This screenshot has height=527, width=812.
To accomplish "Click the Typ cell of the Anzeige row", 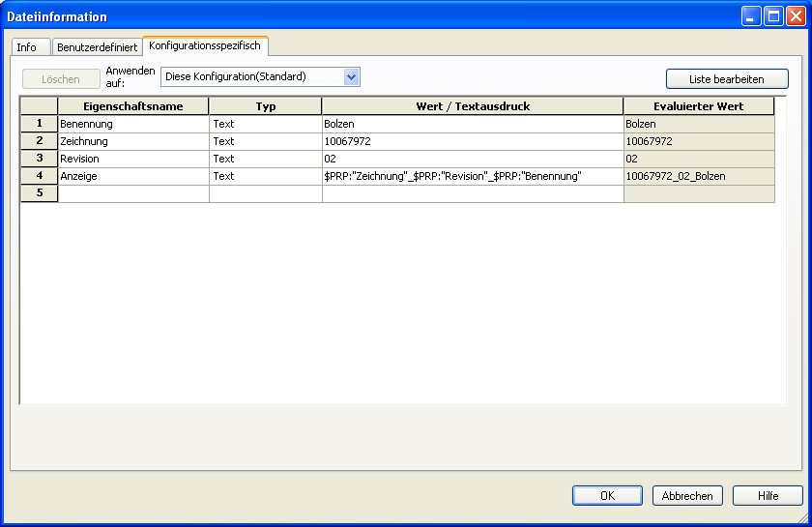I will point(266,176).
